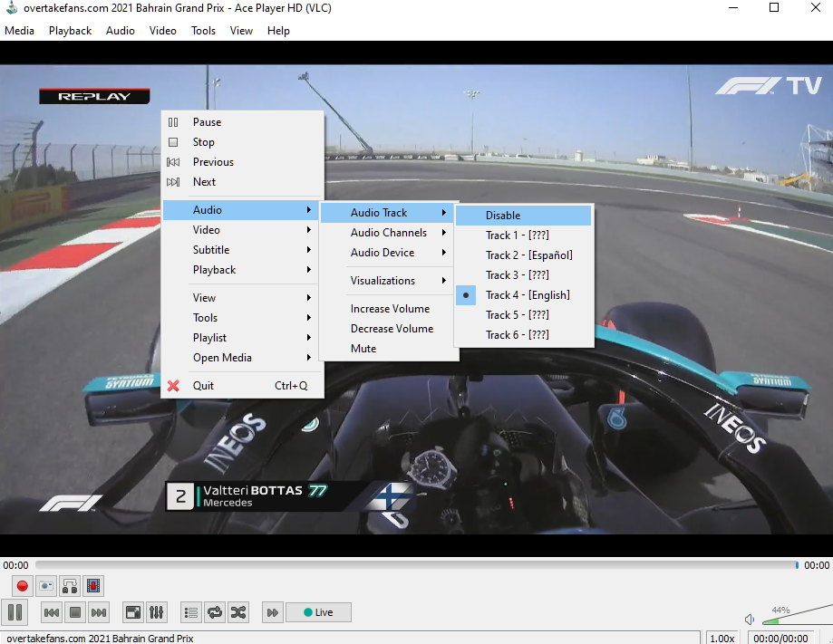Select Track 2 - [Español]
This screenshot has height=644, width=833.
(x=523, y=255)
